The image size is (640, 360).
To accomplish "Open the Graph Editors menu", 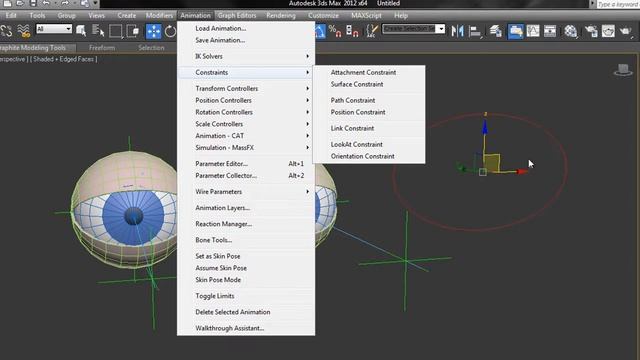I will point(237,16).
